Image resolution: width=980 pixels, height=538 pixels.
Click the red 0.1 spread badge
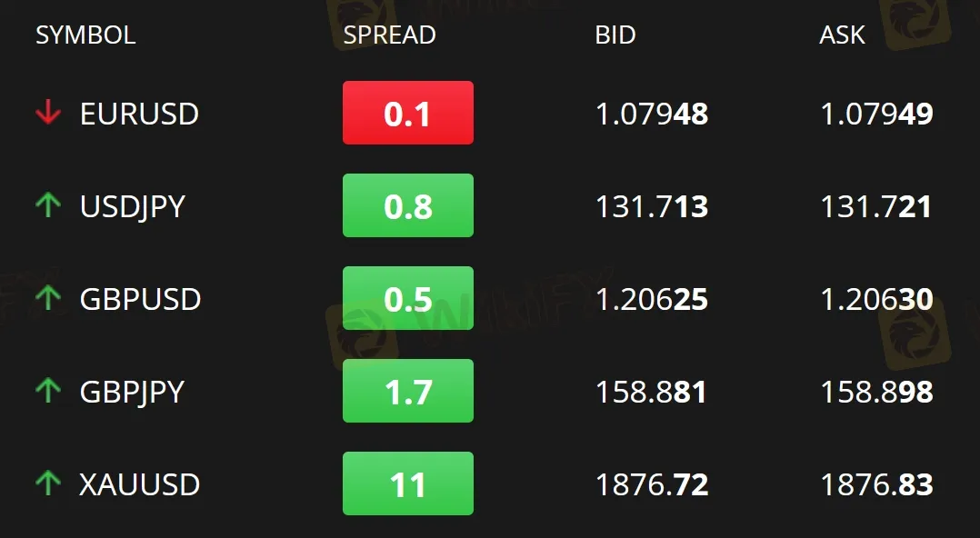(x=407, y=113)
